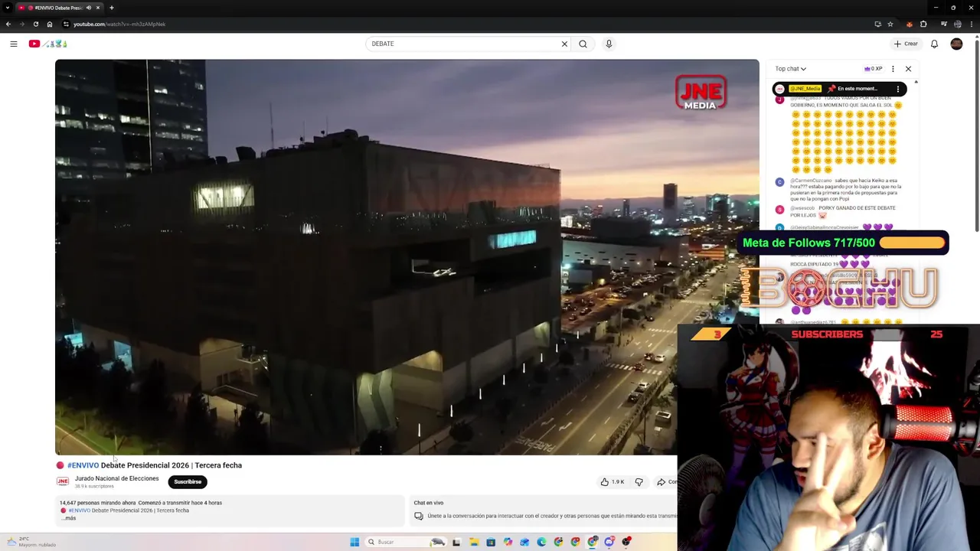Click the chat scrollbar up arrow
Screen dimensions: 980x551
pyautogui.click(x=916, y=81)
